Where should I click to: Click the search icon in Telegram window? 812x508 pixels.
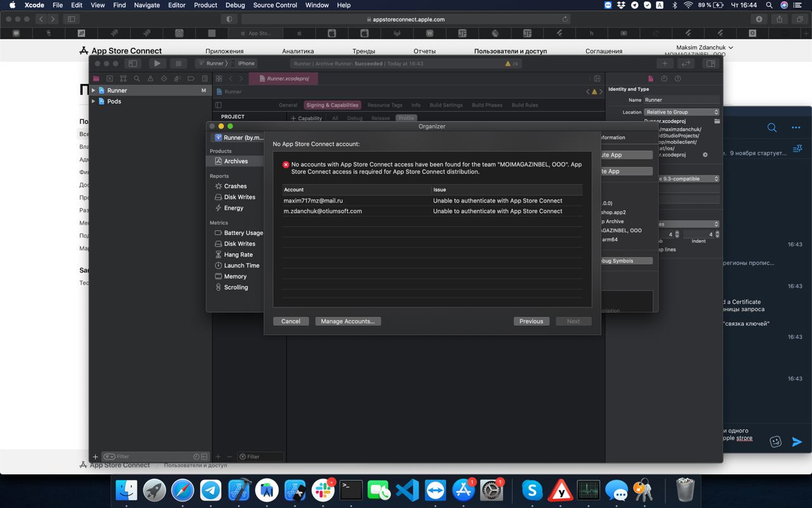click(x=772, y=128)
